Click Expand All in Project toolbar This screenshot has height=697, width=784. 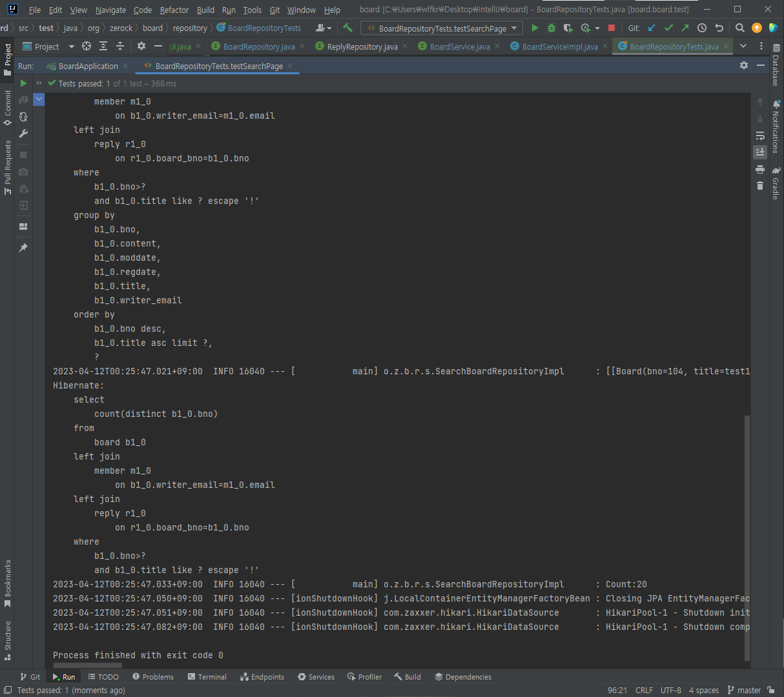(x=103, y=46)
